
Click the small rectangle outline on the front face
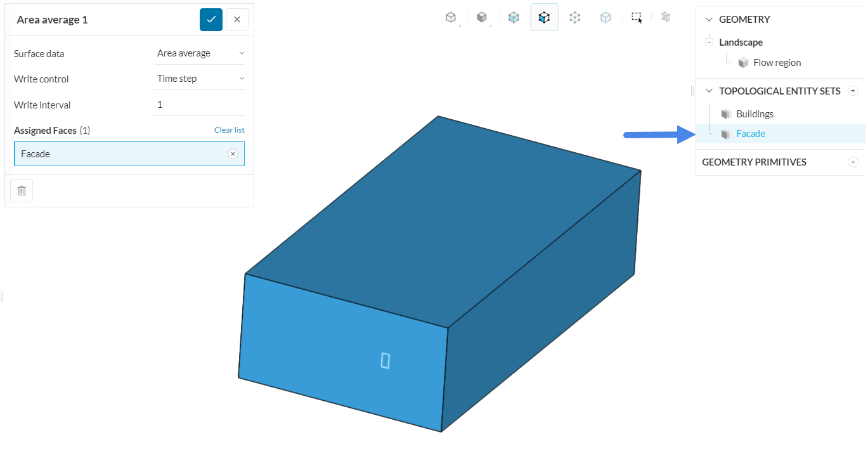click(x=385, y=360)
